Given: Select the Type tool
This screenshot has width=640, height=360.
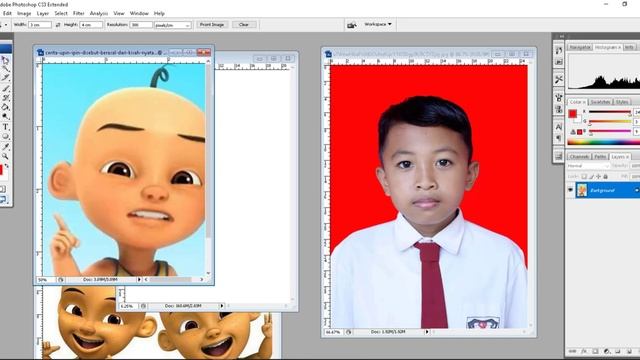Looking at the screenshot, I should tap(5, 127).
